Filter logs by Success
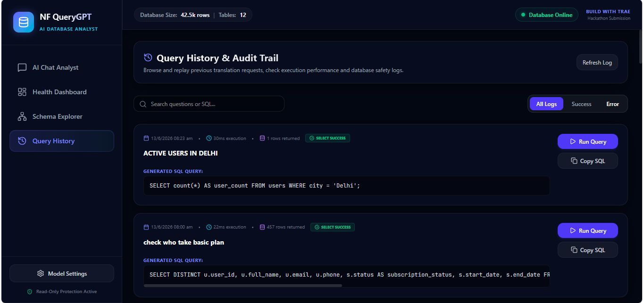Screen dimensions: 644x303 pyautogui.click(x=581, y=104)
